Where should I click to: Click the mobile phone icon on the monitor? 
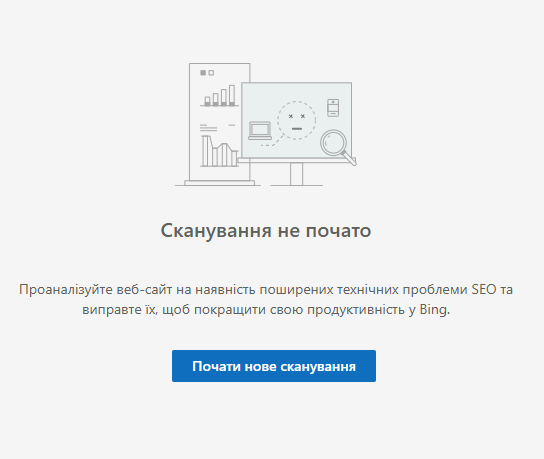tap(333, 108)
